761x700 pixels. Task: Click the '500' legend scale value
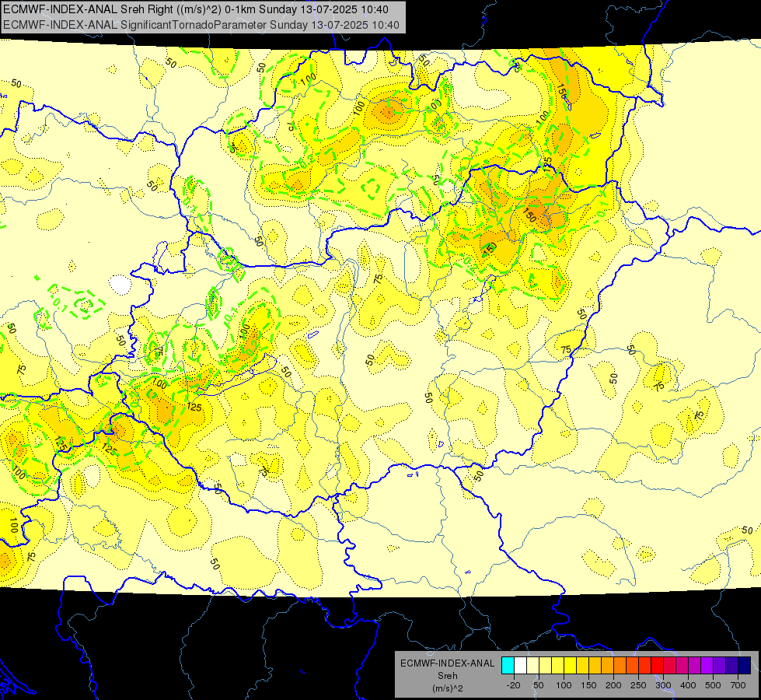(x=713, y=685)
